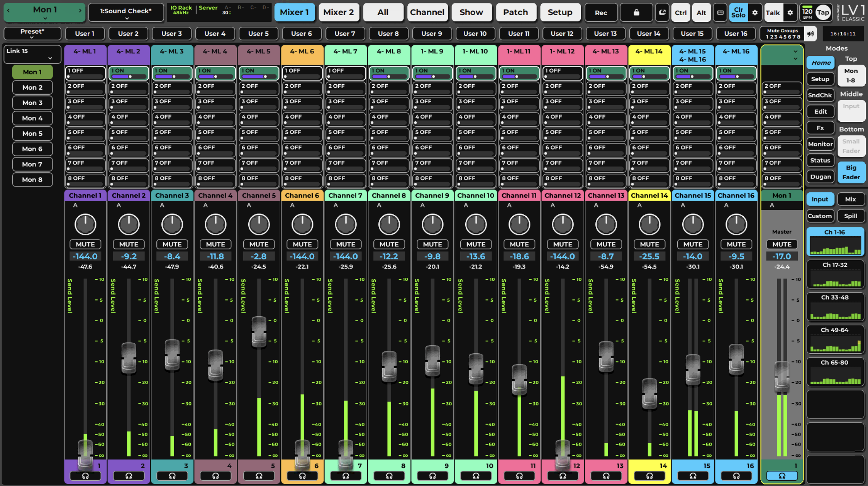The width and height of the screenshot is (868, 486).
Task: Select Big Fader bottom mode
Action: (x=851, y=172)
